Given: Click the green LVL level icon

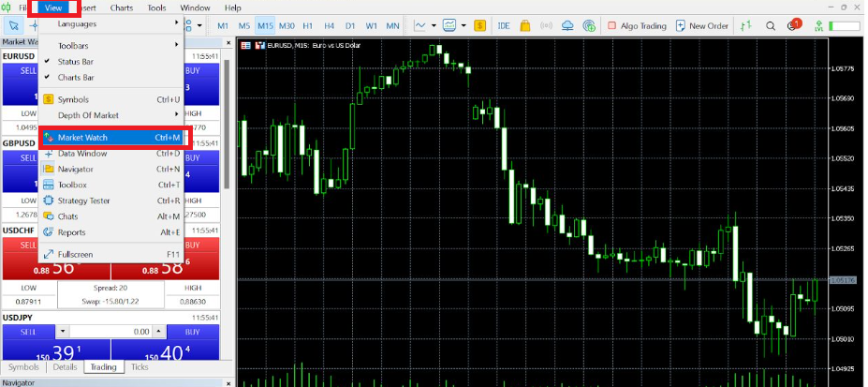Looking at the screenshot, I should click(x=818, y=25).
